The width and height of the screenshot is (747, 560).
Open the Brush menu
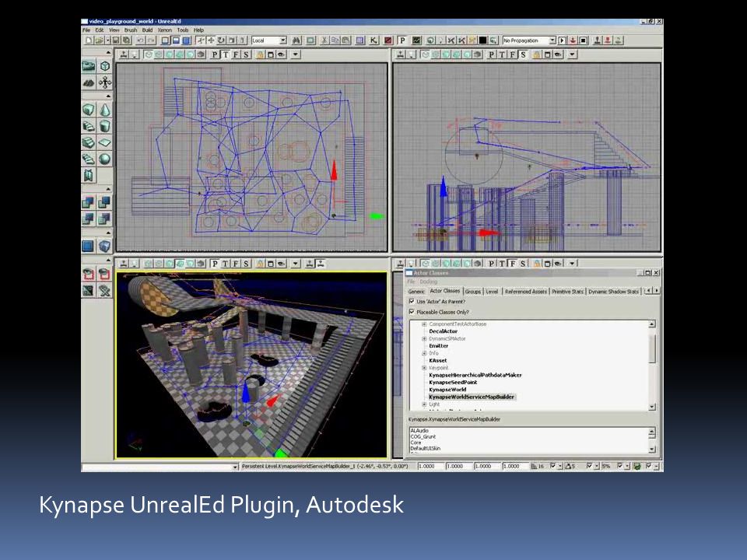pos(131,30)
